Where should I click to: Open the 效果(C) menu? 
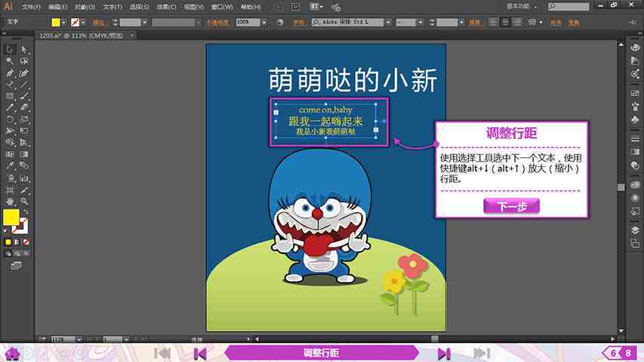click(166, 7)
